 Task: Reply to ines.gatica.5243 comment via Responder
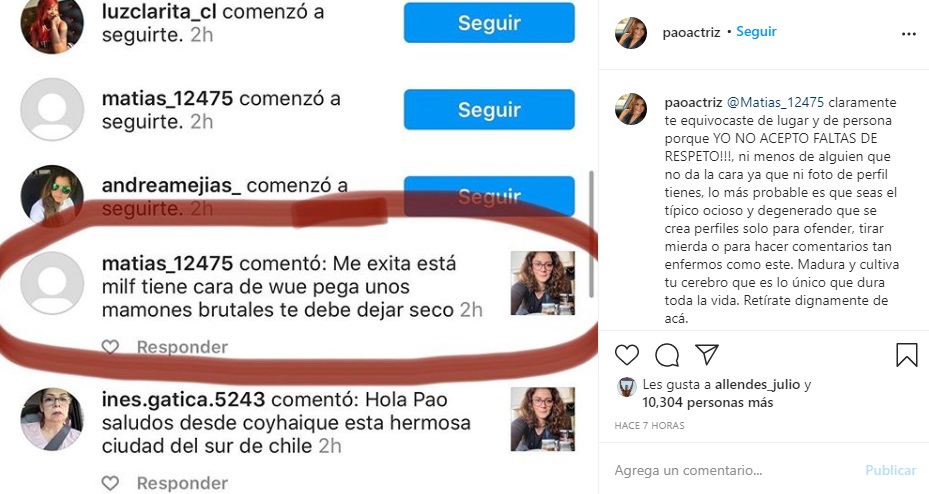point(182,483)
